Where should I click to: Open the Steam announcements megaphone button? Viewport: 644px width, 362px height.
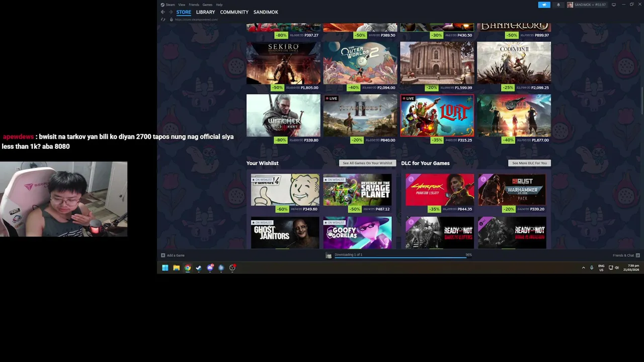pyautogui.click(x=544, y=5)
